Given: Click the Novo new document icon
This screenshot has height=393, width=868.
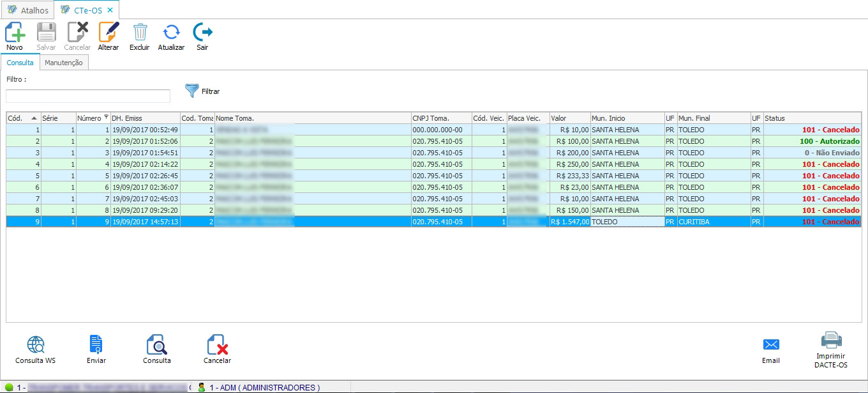Looking at the screenshot, I should pos(15,33).
